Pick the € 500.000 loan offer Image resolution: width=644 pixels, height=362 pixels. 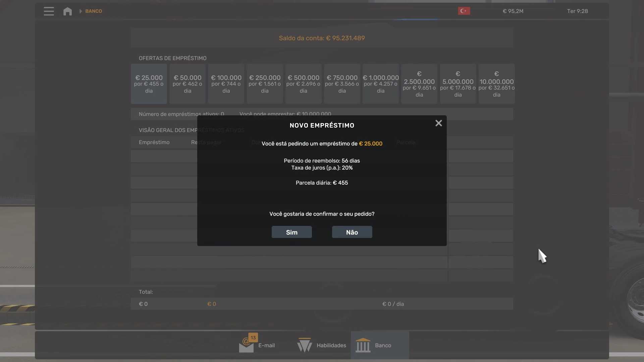303,84
